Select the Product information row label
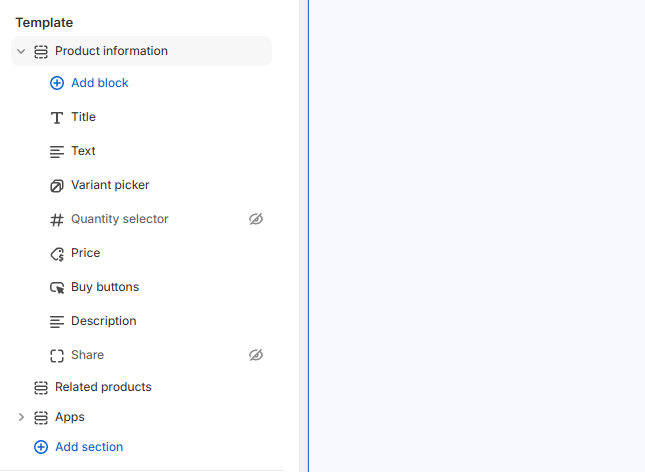Viewport: 645px width, 472px height. click(111, 51)
